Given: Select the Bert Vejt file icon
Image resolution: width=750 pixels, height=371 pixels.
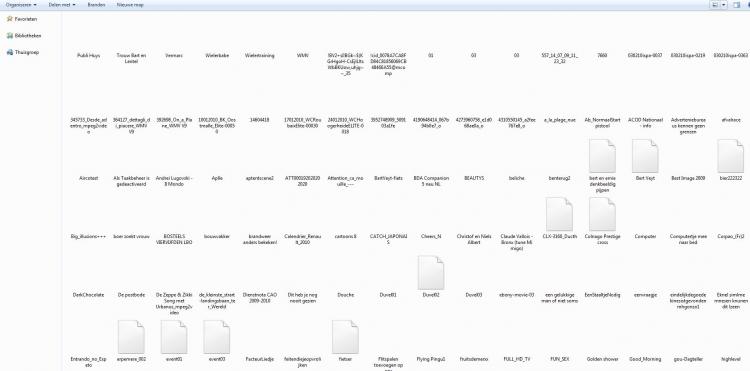Looking at the screenshot, I should click(x=645, y=156).
